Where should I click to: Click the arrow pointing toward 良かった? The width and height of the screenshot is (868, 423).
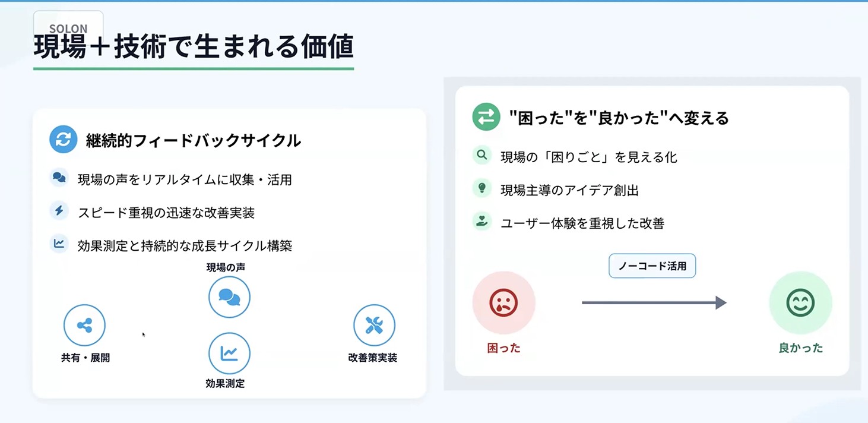(x=654, y=302)
